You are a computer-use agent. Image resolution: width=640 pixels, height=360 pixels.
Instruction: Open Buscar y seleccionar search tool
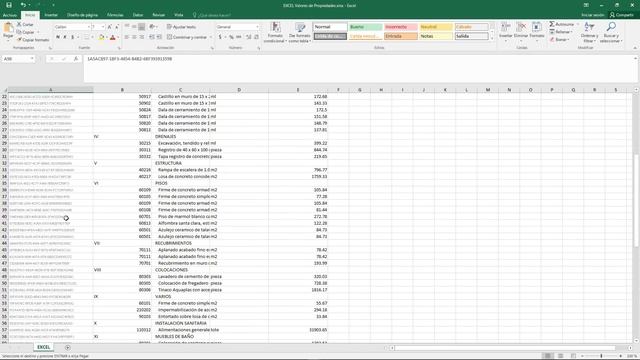611,32
